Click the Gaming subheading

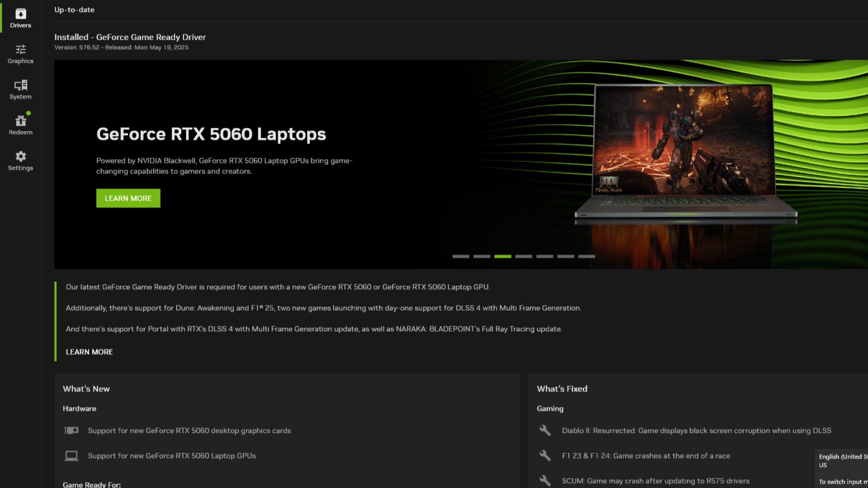coord(550,408)
